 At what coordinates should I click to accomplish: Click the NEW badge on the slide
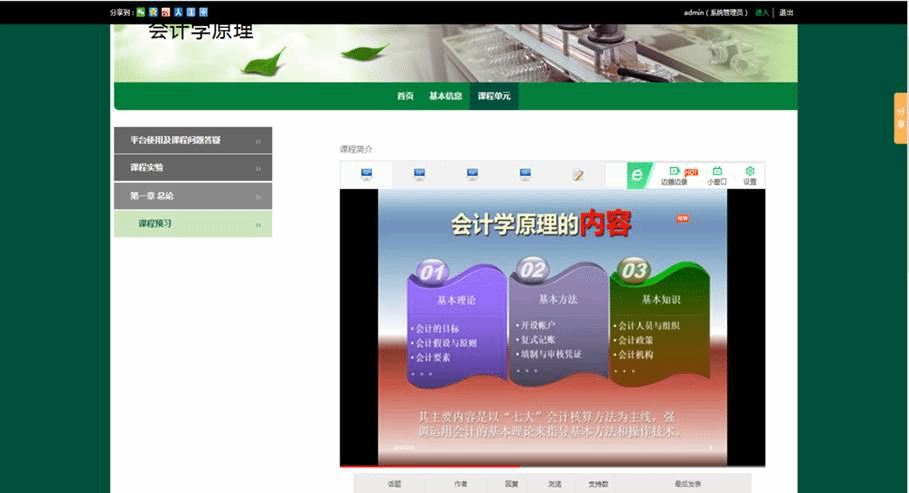click(x=682, y=219)
